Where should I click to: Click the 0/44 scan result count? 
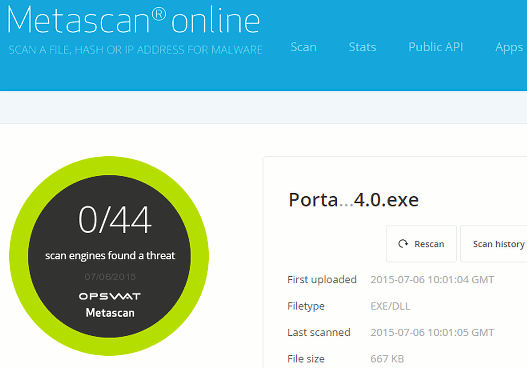pyautogui.click(x=115, y=220)
